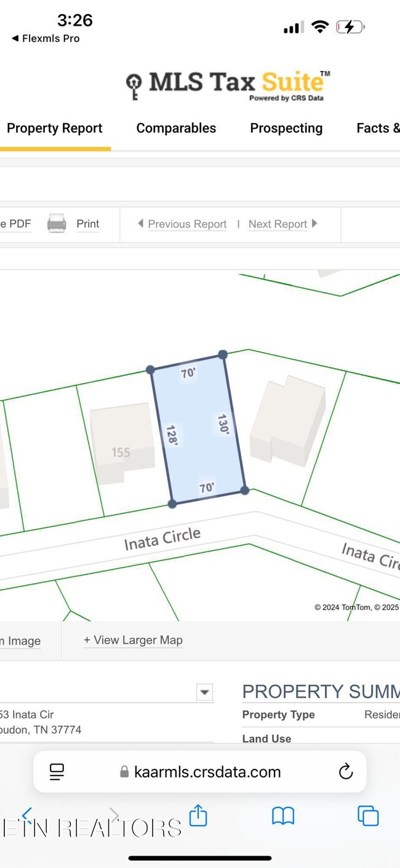Switch to the Comparables tab

(x=176, y=128)
